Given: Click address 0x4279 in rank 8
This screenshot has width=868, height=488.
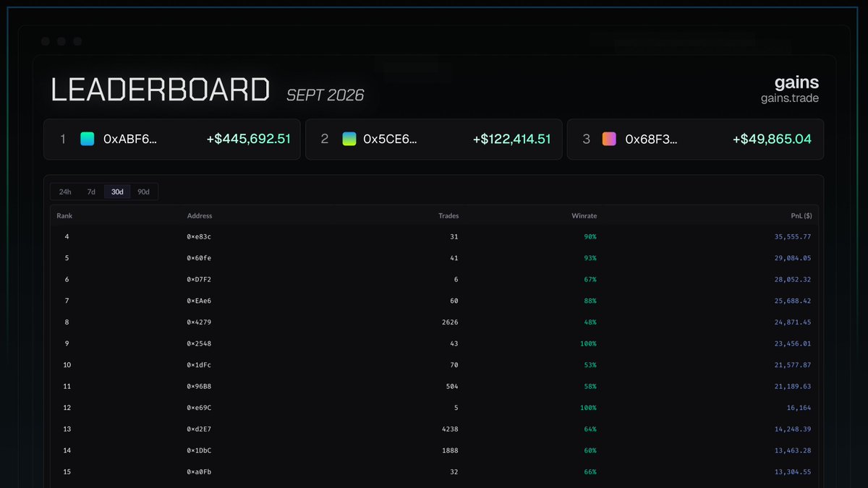Looking at the screenshot, I should coord(199,322).
